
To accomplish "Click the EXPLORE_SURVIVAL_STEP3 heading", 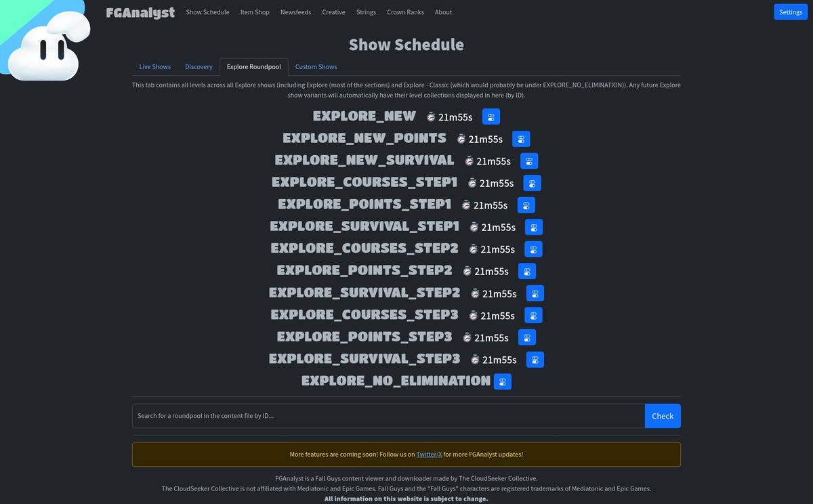I will 364,358.
